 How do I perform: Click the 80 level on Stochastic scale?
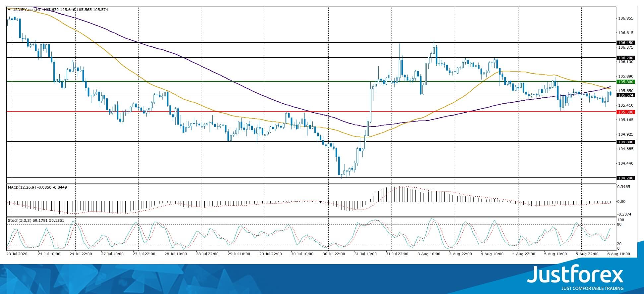[619, 224]
